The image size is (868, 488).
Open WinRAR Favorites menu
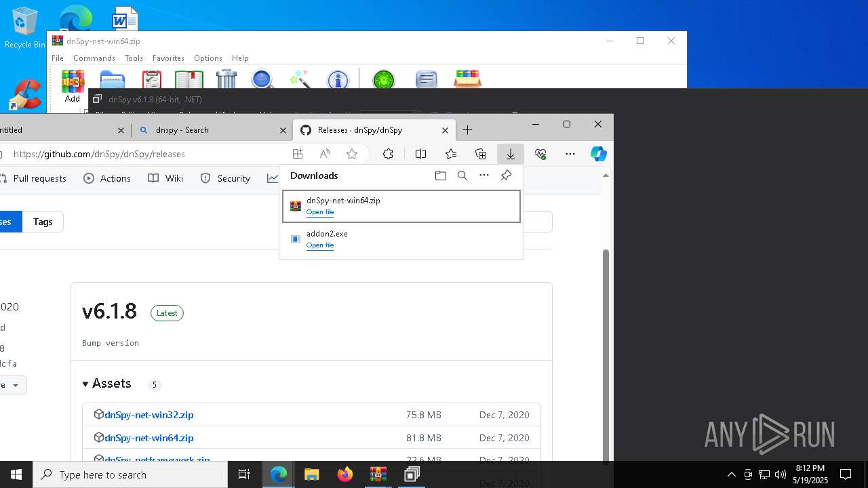168,58
